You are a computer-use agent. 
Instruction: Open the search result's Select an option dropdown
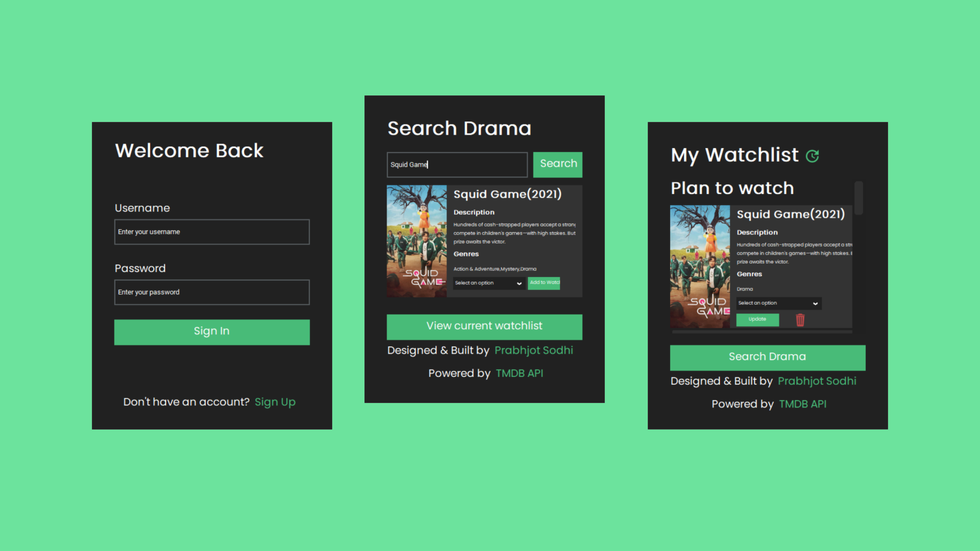(x=488, y=283)
